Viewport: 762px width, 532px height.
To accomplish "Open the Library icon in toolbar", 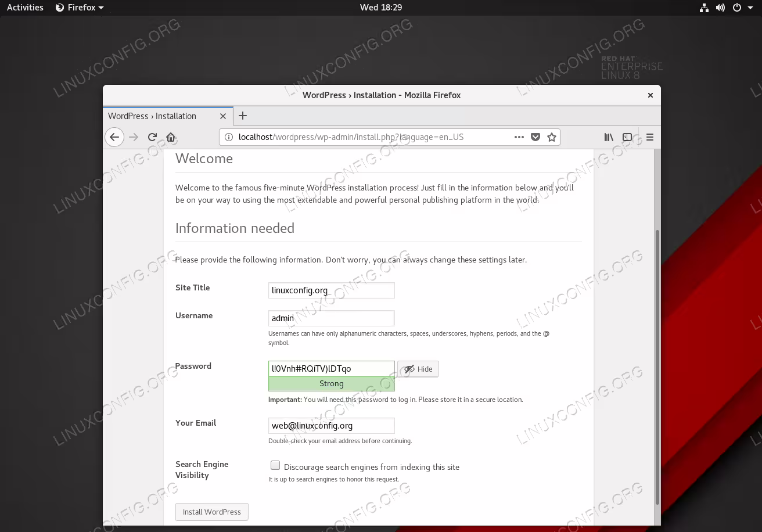I will 609,137.
